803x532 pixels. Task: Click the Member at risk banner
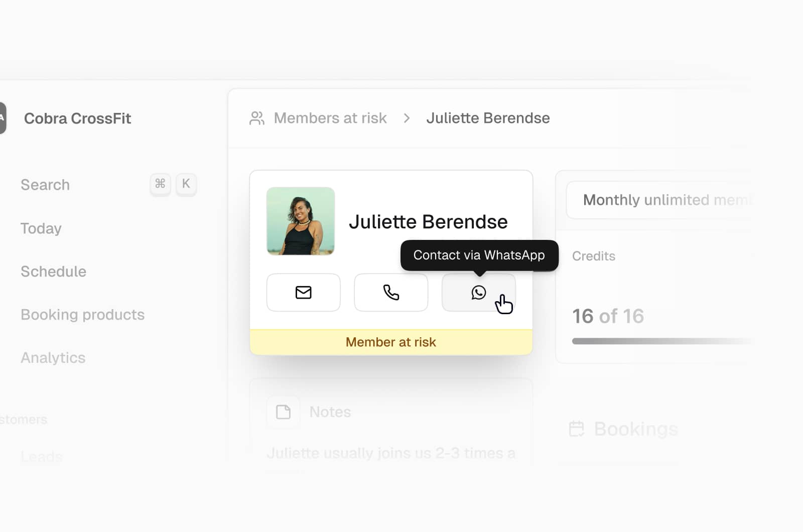(390, 342)
